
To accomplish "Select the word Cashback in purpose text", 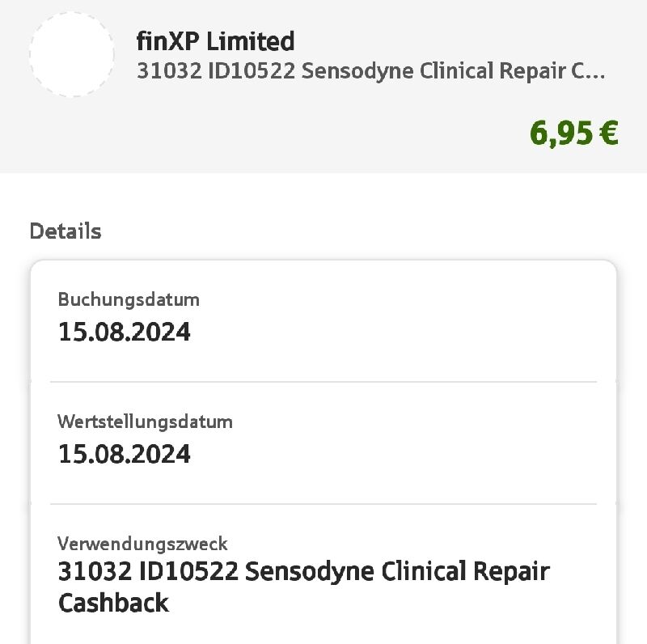I will pyautogui.click(x=114, y=603).
